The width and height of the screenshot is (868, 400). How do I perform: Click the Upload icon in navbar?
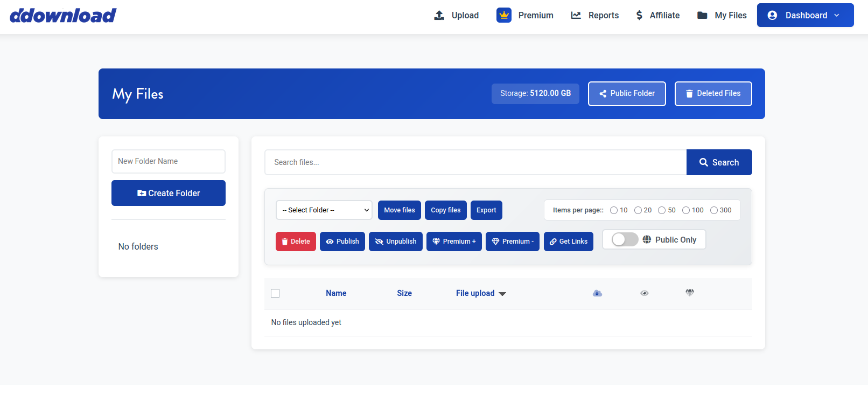click(x=439, y=15)
